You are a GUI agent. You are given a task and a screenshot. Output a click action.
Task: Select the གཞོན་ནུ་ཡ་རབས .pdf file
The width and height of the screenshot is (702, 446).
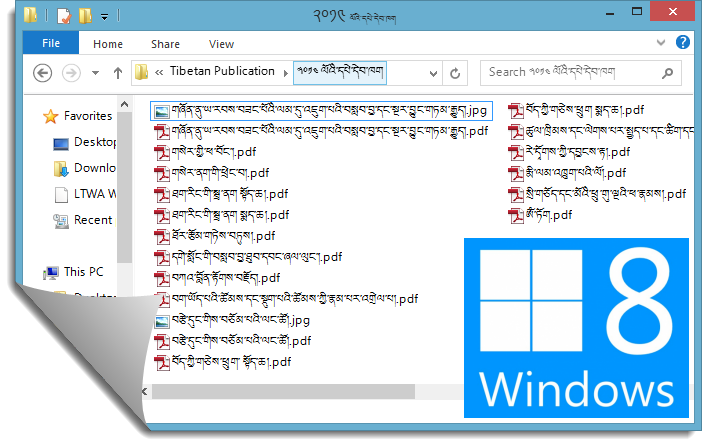(321, 132)
